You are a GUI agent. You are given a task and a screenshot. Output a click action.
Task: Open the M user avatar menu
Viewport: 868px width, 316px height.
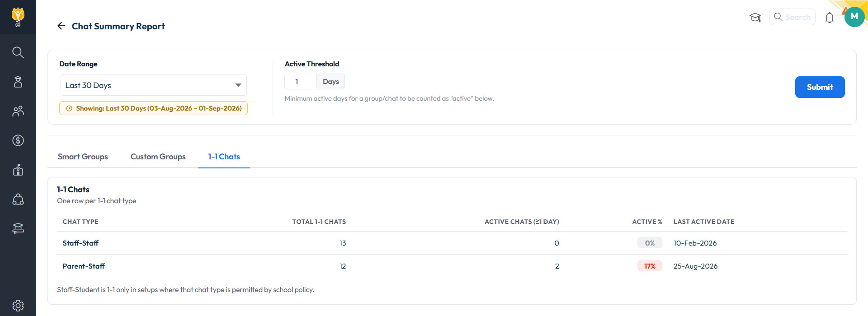854,17
